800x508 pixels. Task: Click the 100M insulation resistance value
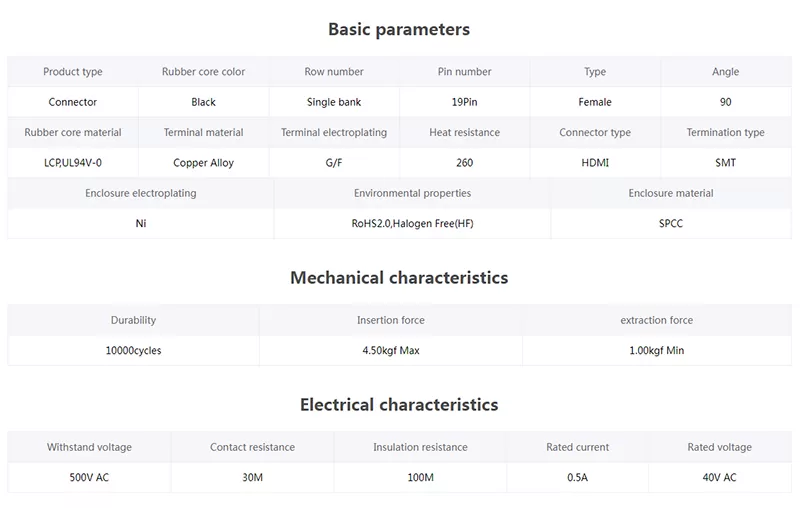420,477
